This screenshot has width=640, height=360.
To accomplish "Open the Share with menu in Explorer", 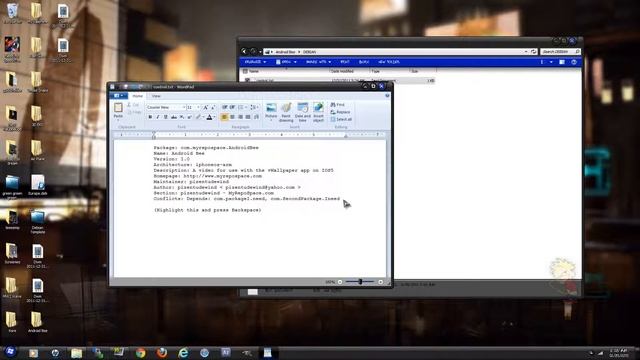I will (318, 62).
